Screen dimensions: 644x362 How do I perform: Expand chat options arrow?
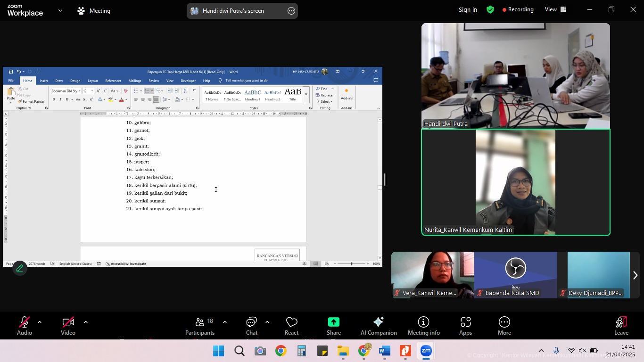pyautogui.click(x=267, y=322)
